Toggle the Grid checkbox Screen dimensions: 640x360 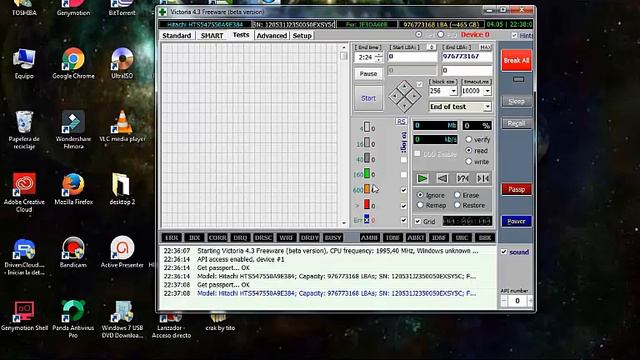[x=418, y=221]
